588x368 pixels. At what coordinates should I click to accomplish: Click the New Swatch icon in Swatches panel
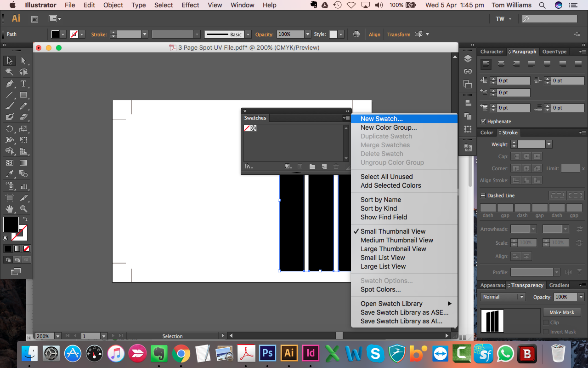pyautogui.click(x=324, y=167)
